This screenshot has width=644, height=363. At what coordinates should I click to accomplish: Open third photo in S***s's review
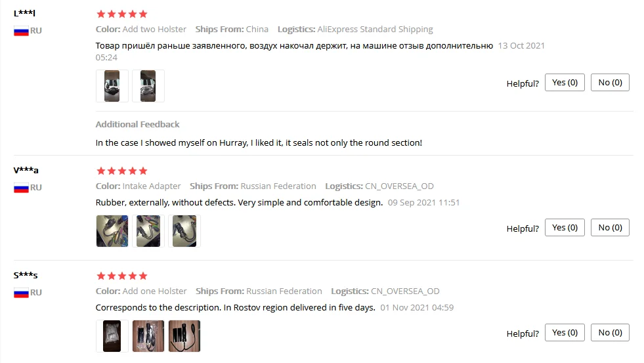[x=184, y=336]
